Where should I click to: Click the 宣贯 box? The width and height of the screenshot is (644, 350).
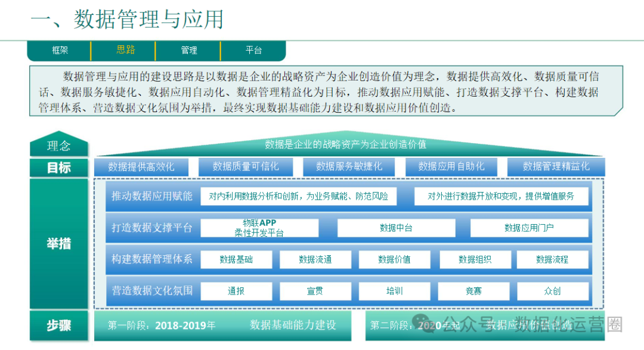(315, 291)
